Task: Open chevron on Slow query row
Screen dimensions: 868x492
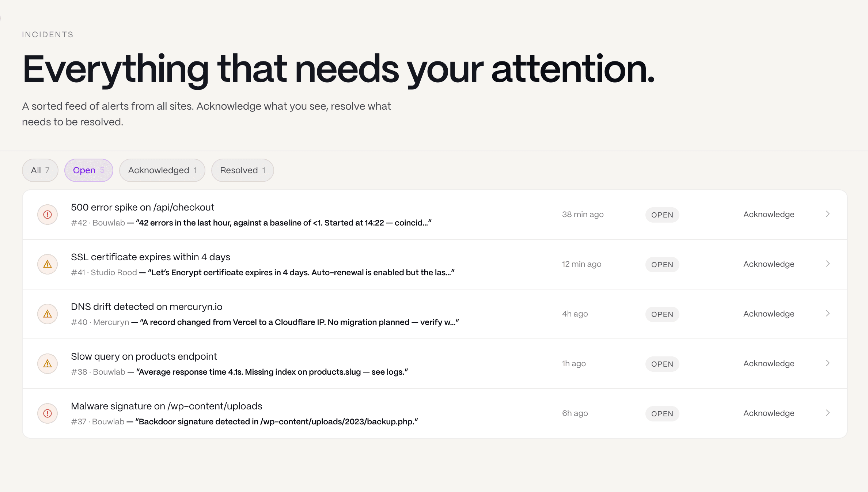Action: 828,363
